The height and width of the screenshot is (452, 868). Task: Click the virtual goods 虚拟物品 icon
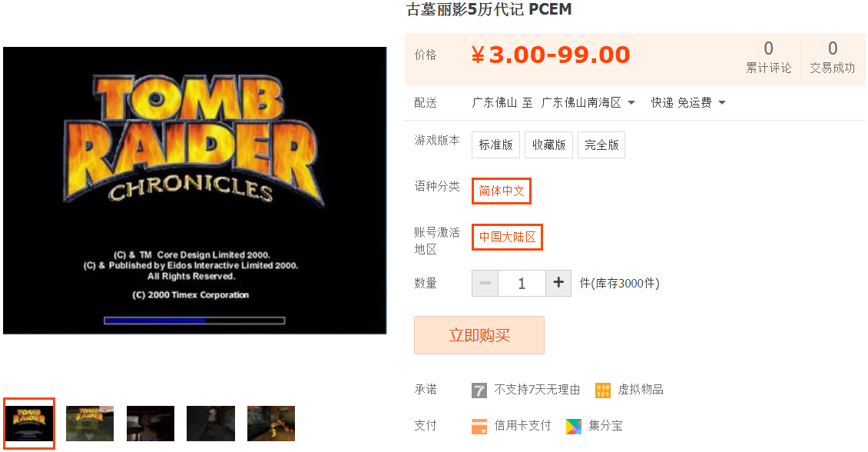pyautogui.click(x=603, y=390)
